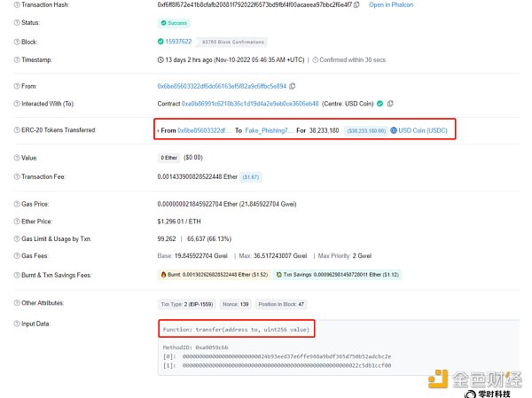
Task: Copy the transaction hash with copy icon
Action: [x=355, y=4]
